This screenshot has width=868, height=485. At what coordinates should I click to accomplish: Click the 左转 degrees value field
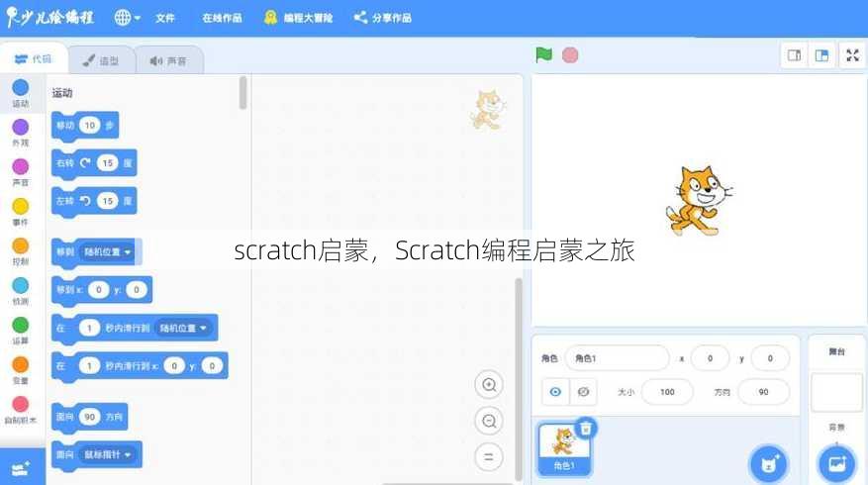tap(108, 200)
